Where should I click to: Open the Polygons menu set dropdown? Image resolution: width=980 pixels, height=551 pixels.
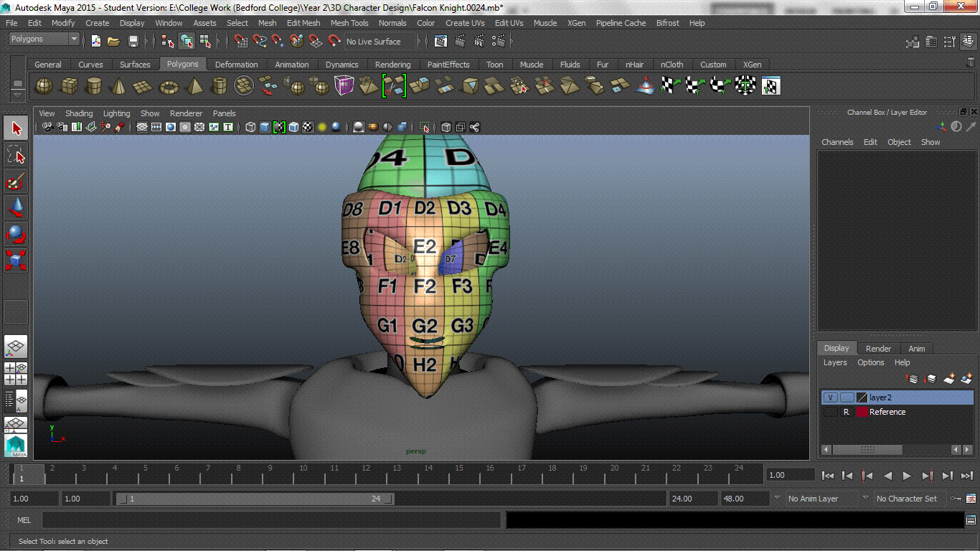44,39
